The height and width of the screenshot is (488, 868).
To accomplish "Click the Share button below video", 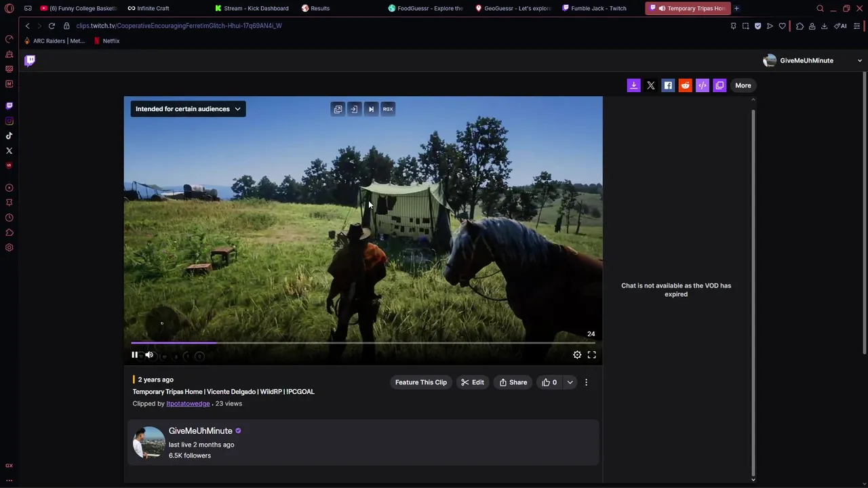I will pos(513,382).
